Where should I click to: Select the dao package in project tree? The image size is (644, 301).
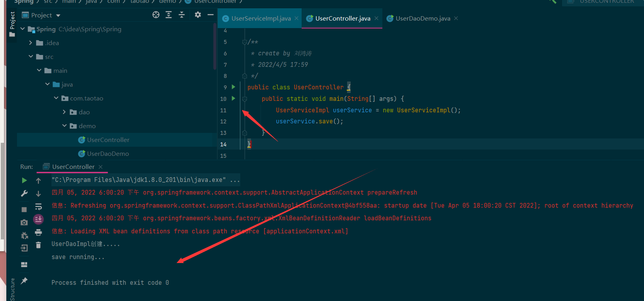[x=84, y=112]
